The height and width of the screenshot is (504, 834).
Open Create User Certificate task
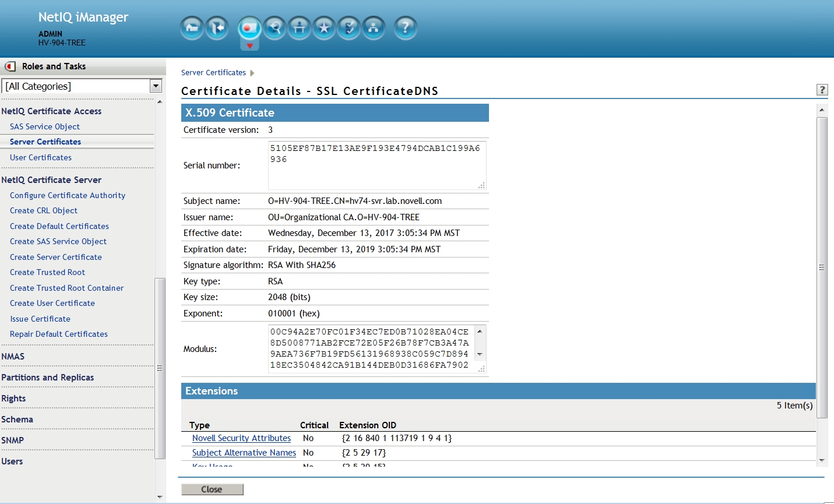coord(52,303)
